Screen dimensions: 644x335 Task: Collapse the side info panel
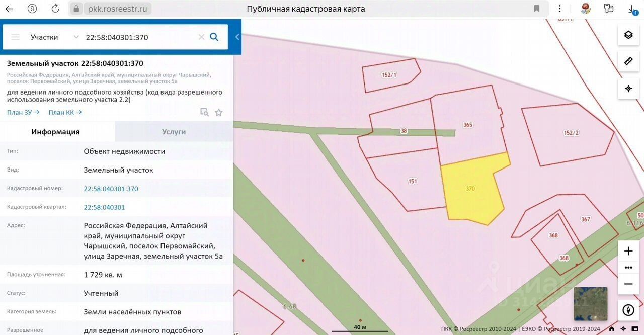(x=237, y=37)
